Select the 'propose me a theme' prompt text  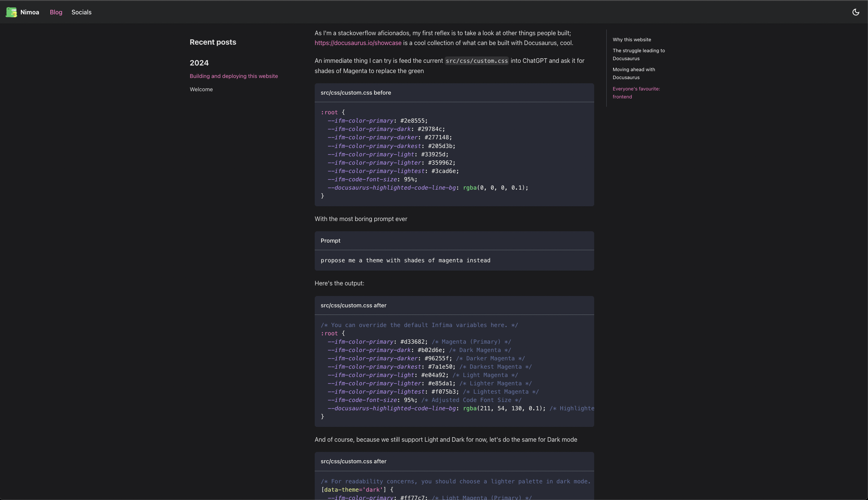point(405,260)
